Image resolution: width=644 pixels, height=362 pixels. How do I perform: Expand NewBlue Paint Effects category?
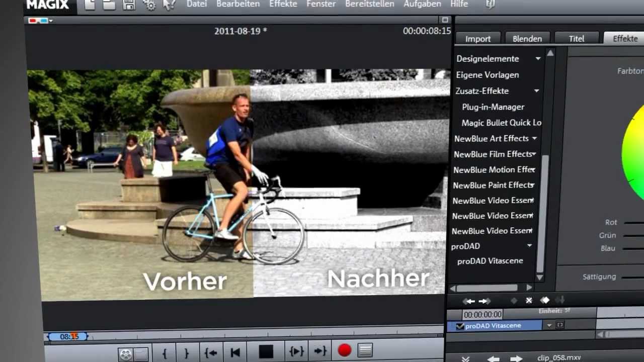(x=532, y=185)
